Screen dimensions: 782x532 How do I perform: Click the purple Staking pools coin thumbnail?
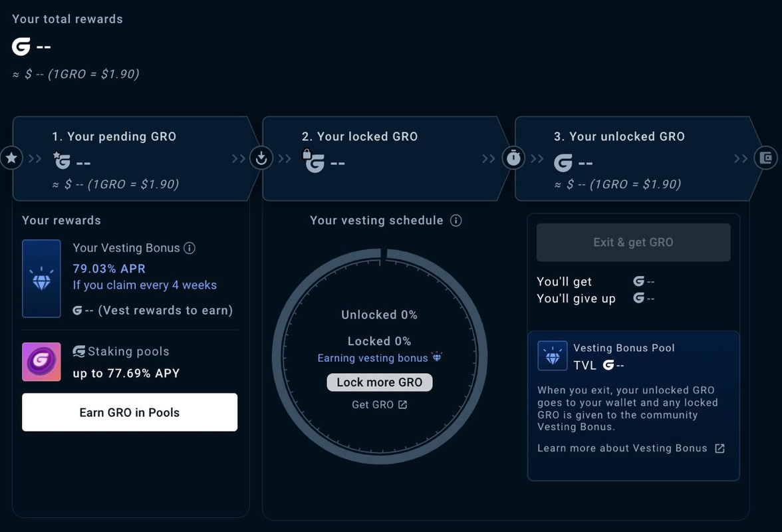(41, 362)
